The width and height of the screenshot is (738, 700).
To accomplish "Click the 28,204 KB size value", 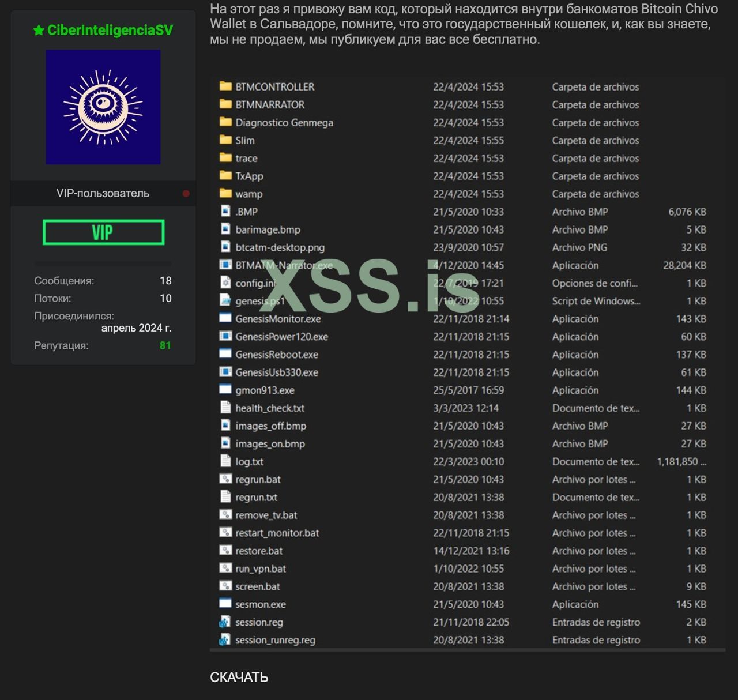I will pos(684,265).
